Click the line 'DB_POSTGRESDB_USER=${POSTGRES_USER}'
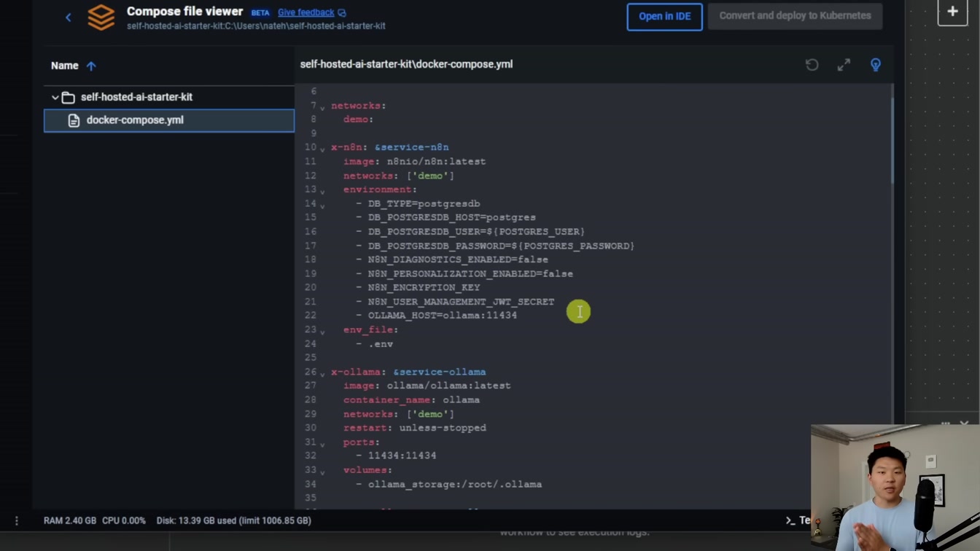Image resolution: width=980 pixels, height=551 pixels. pos(476,231)
